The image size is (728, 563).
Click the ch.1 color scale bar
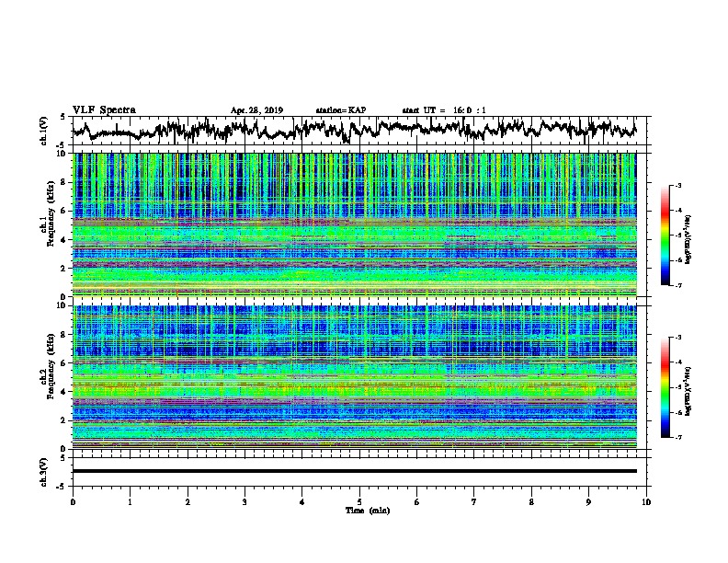[x=665, y=236]
